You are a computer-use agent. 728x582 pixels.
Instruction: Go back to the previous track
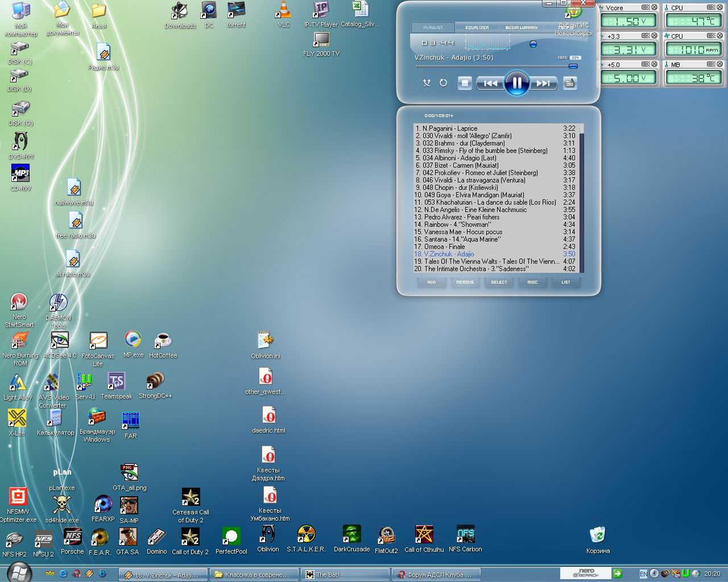490,83
